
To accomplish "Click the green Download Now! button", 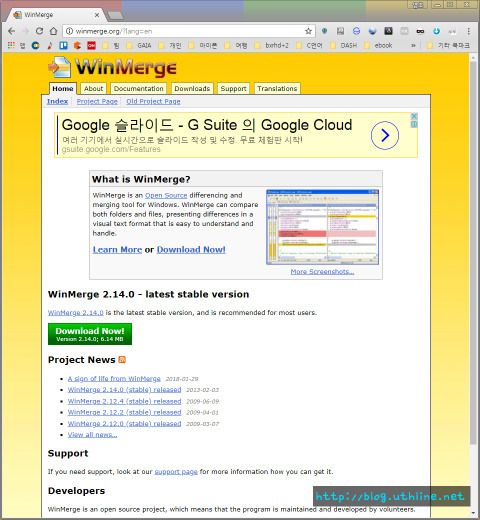I will pyautogui.click(x=90, y=334).
